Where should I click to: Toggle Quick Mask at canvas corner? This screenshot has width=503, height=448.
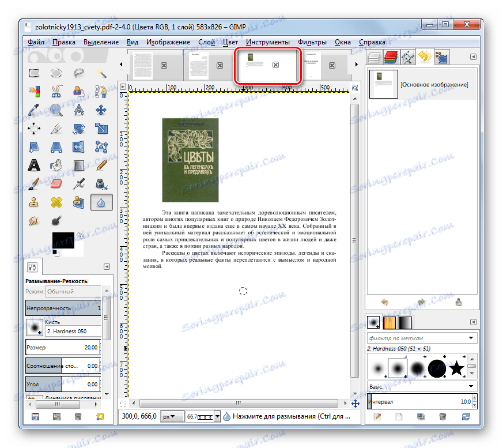(x=123, y=404)
